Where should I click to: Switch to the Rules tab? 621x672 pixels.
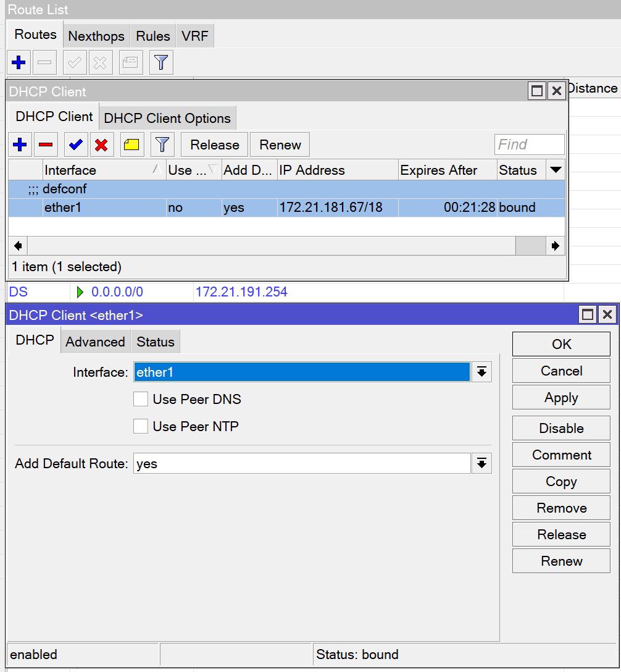pos(153,36)
